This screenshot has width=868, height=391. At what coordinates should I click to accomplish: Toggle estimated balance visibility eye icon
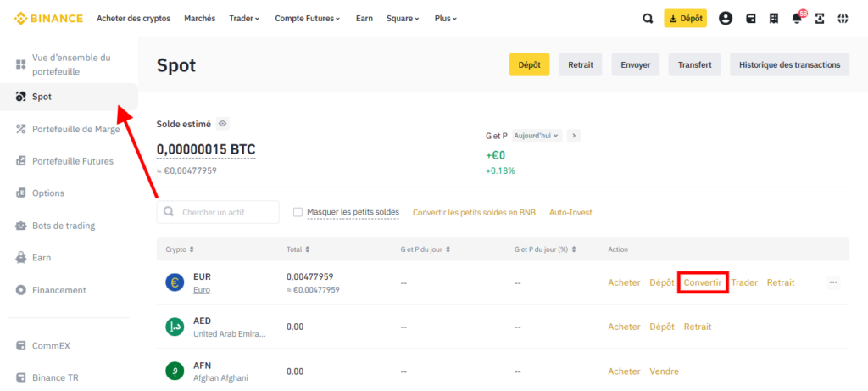point(223,124)
